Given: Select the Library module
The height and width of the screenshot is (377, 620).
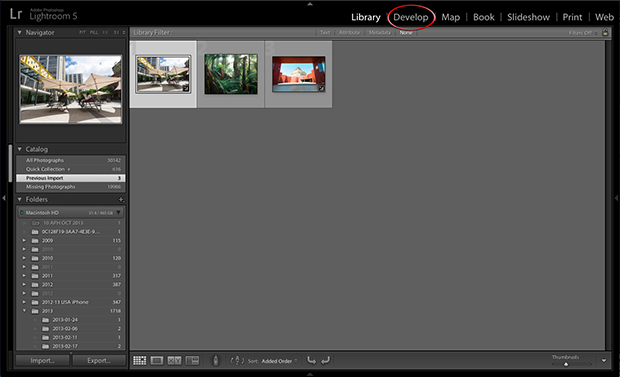Looking at the screenshot, I should click(366, 17).
